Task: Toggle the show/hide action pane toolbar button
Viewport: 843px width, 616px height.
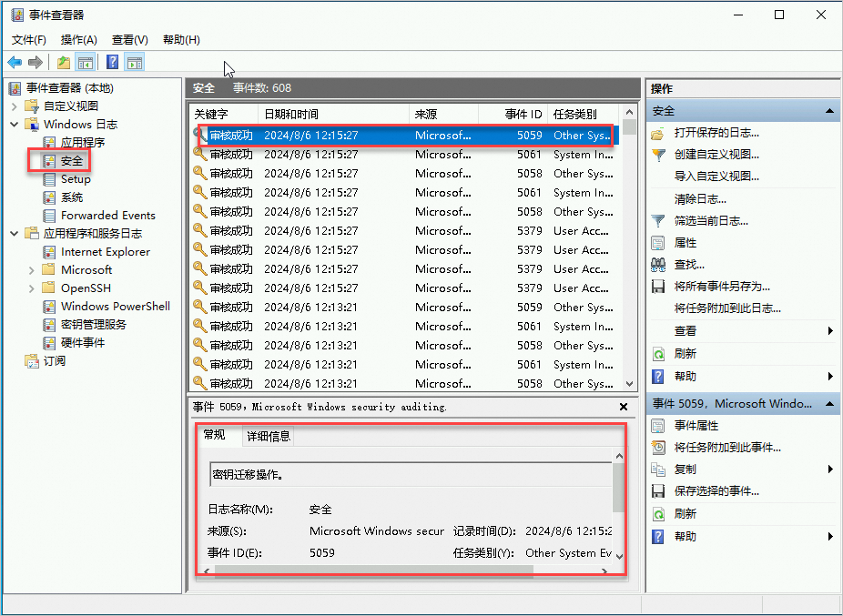Action: [135, 62]
